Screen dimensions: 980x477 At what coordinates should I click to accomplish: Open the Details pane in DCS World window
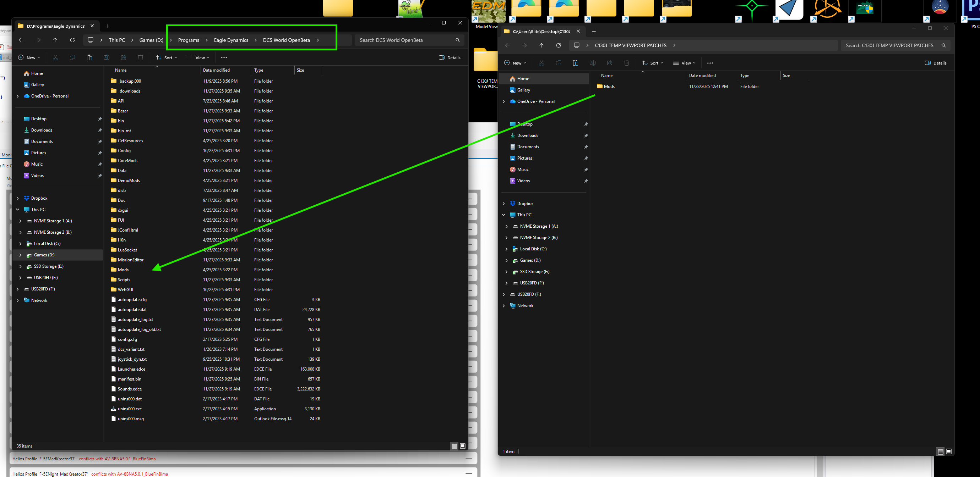[449, 58]
